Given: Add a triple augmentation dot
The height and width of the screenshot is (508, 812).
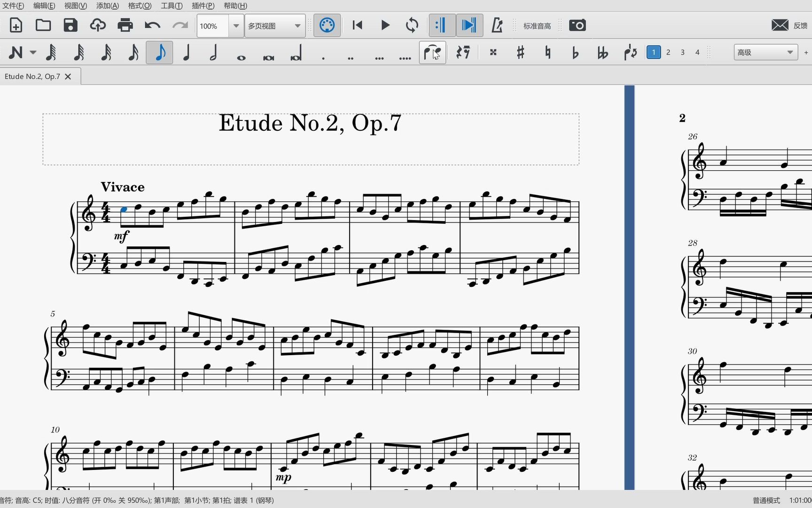Looking at the screenshot, I should pyautogui.click(x=379, y=58).
